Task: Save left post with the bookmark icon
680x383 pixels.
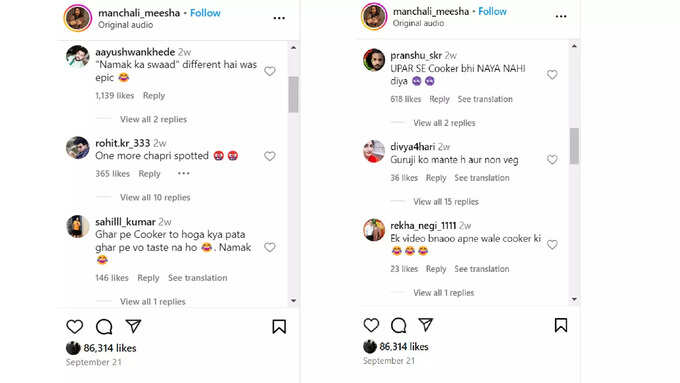Action: (x=279, y=327)
